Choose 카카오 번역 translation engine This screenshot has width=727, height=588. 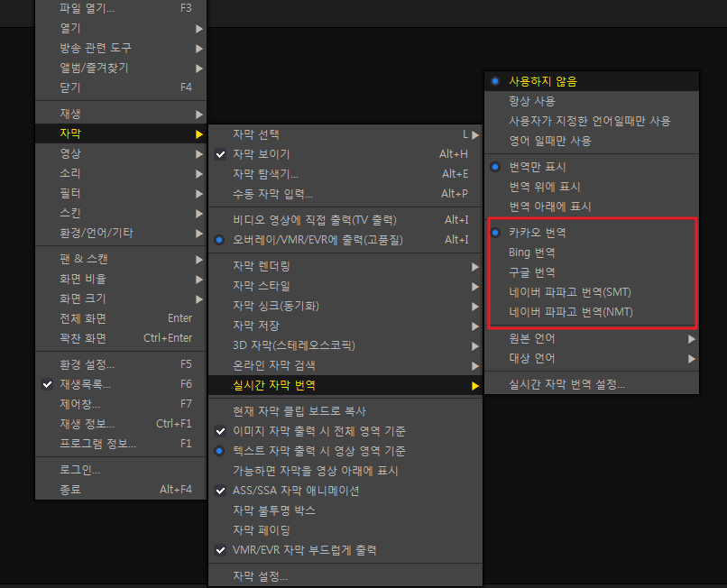[592, 233]
